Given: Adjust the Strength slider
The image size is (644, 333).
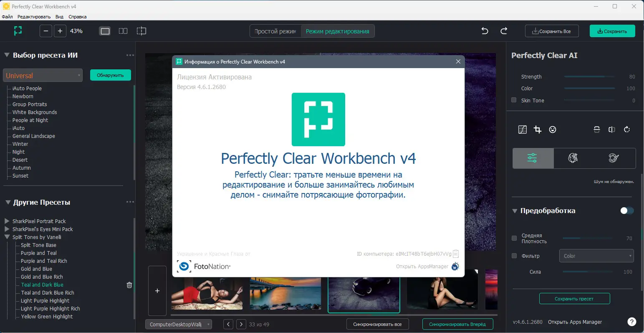Looking at the screenshot, I should coord(589,76).
